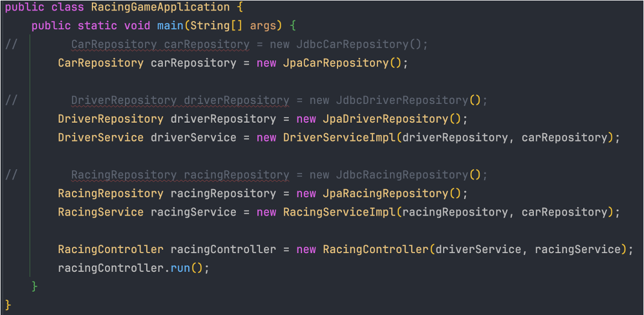The height and width of the screenshot is (315, 644).
Task: Click the RacingService type declaration
Action: [101, 212]
